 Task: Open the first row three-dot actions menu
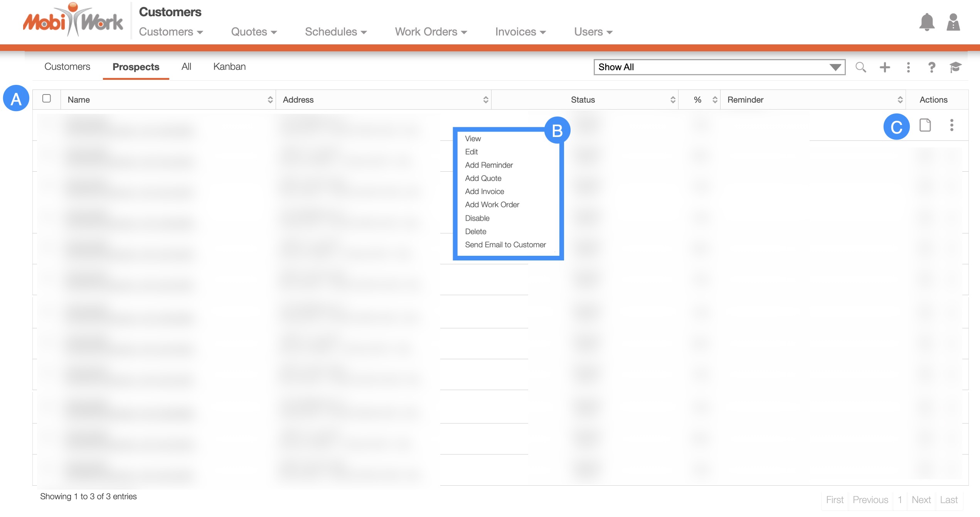click(x=951, y=125)
